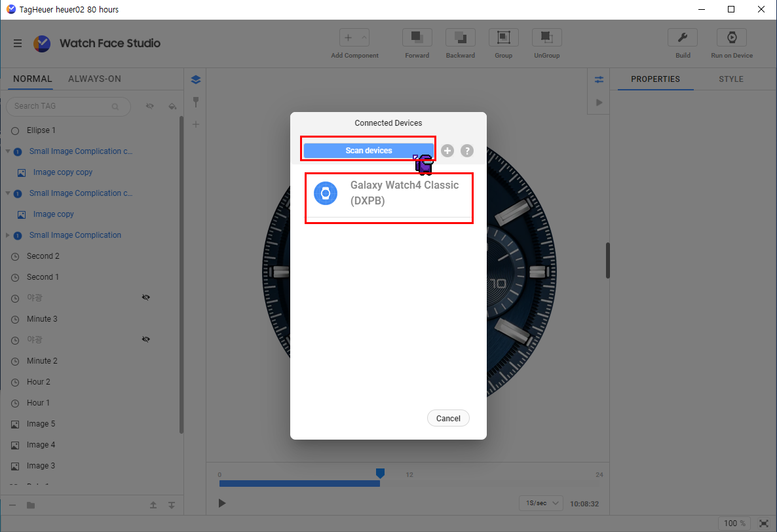Click the Backward layer icon

coord(461,37)
